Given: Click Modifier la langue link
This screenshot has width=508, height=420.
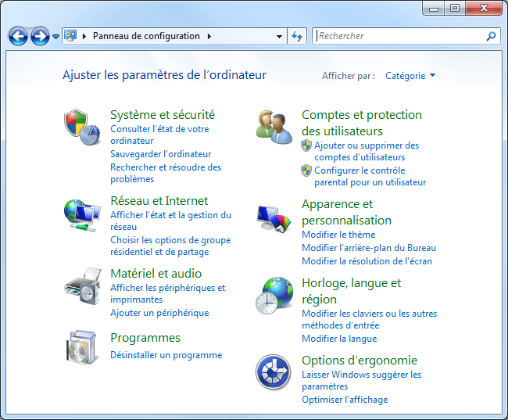Looking at the screenshot, I should click(x=339, y=339).
